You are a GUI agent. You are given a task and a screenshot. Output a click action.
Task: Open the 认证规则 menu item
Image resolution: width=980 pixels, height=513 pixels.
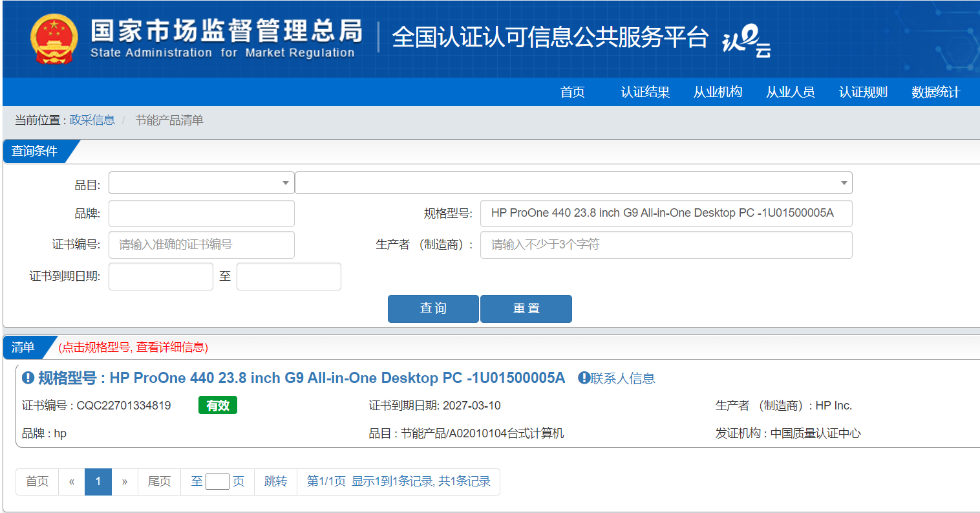[x=863, y=92]
